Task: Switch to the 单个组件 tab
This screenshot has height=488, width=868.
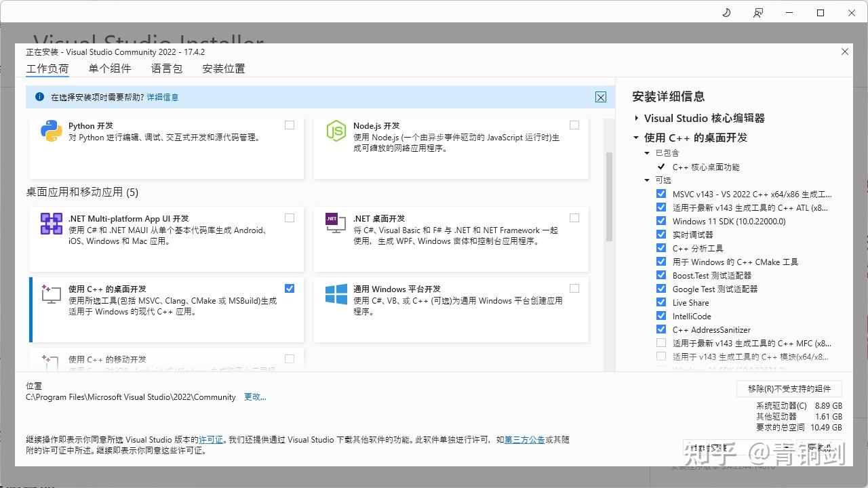Action: click(110, 68)
